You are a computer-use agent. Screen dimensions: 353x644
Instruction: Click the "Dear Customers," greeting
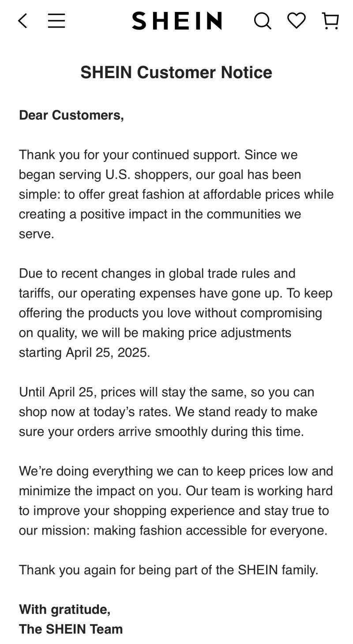(x=71, y=115)
